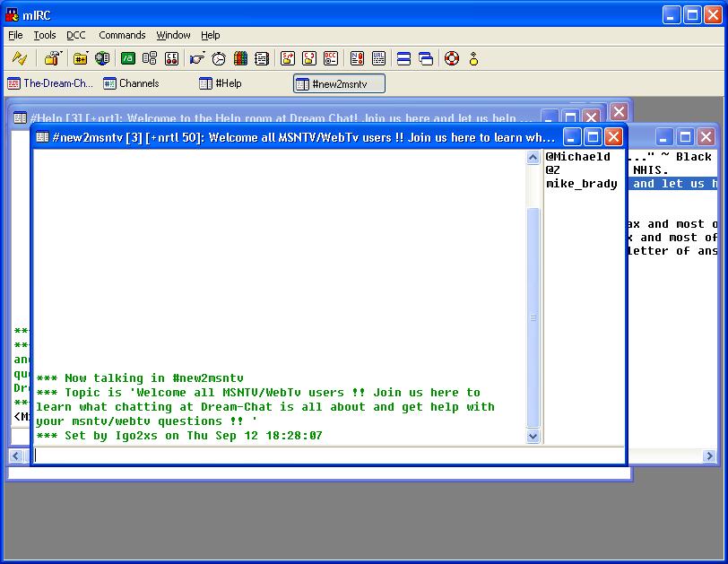
Task: Close the #new2msntv channel window
Action: (614, 137)
